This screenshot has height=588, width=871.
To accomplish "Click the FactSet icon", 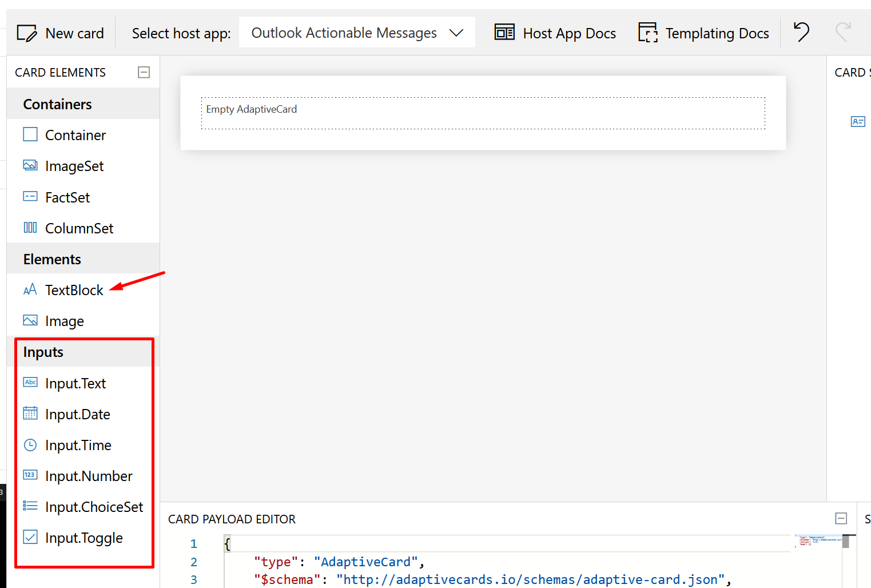I will [x=30, y=196].
